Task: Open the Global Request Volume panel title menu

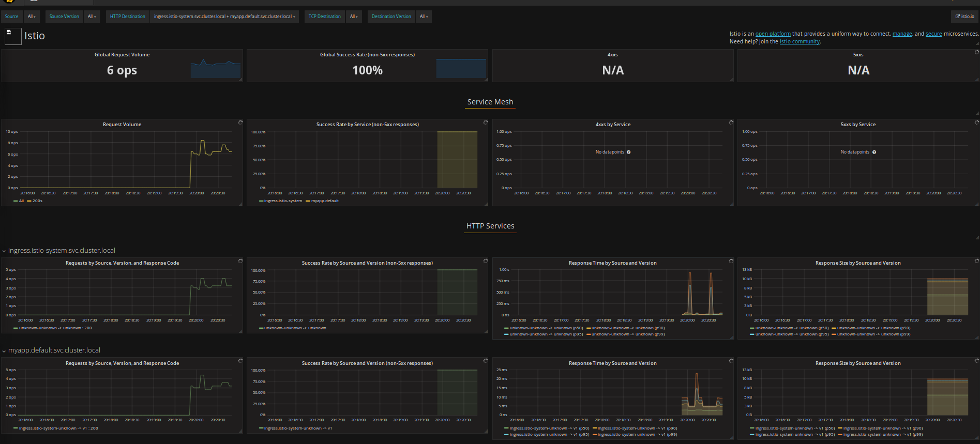Action: (x=122, y=55)
